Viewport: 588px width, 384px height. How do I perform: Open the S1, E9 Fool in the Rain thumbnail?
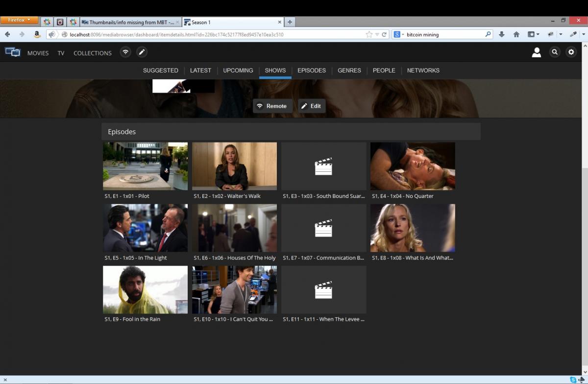pyautogui.click(x=145, y=289)
